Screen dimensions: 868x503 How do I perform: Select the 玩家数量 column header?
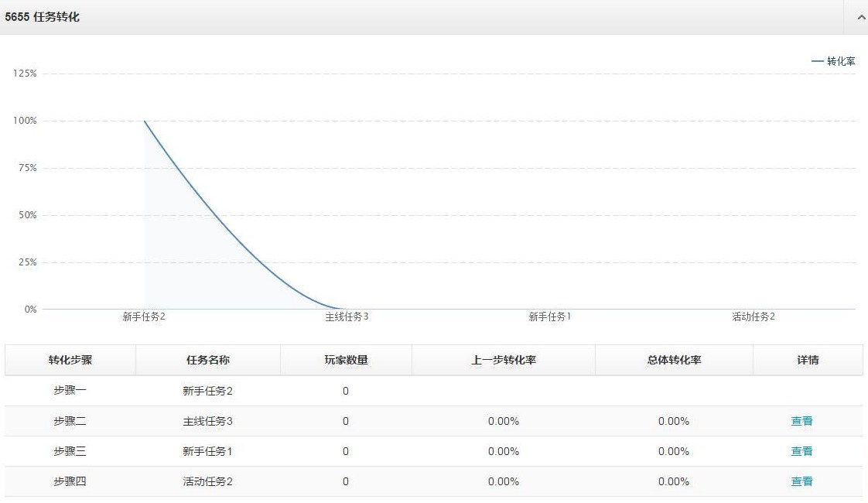(x=345, y=359)
